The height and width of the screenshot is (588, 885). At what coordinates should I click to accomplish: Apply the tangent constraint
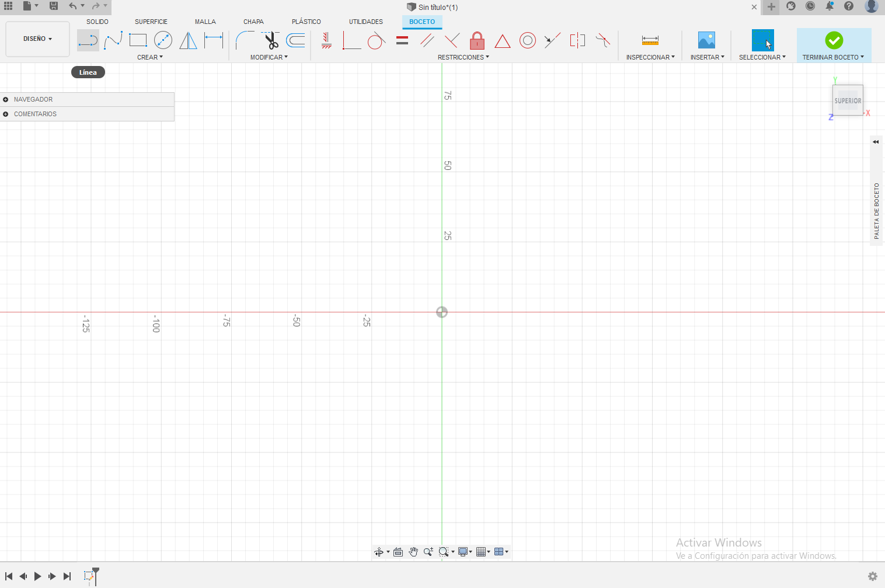click(x=377, y=40)
